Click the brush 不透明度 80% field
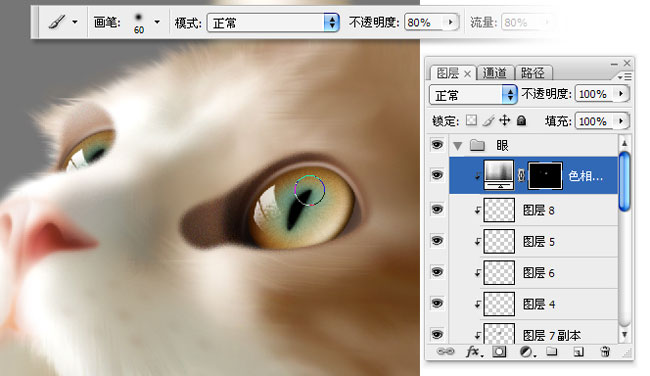 424,22
